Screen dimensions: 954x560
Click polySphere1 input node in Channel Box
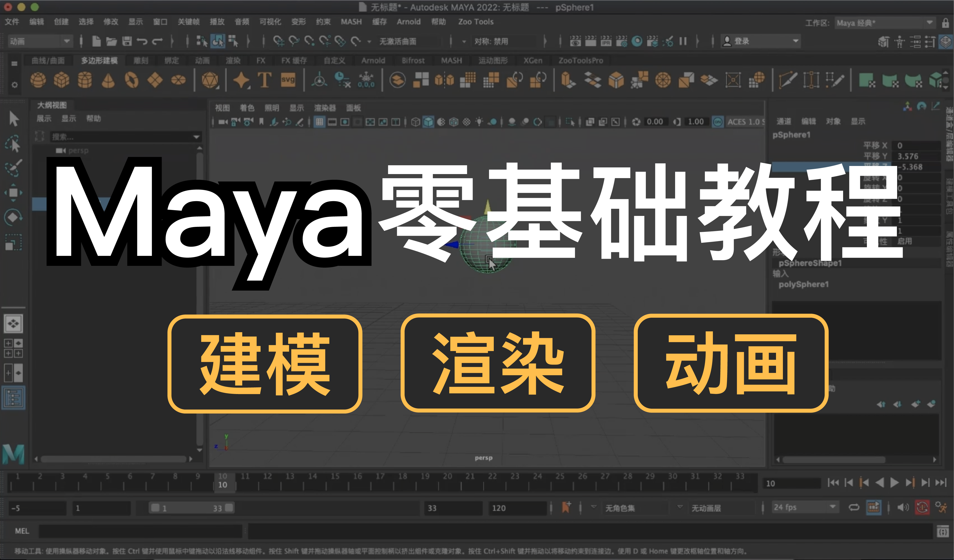(803, 284)
